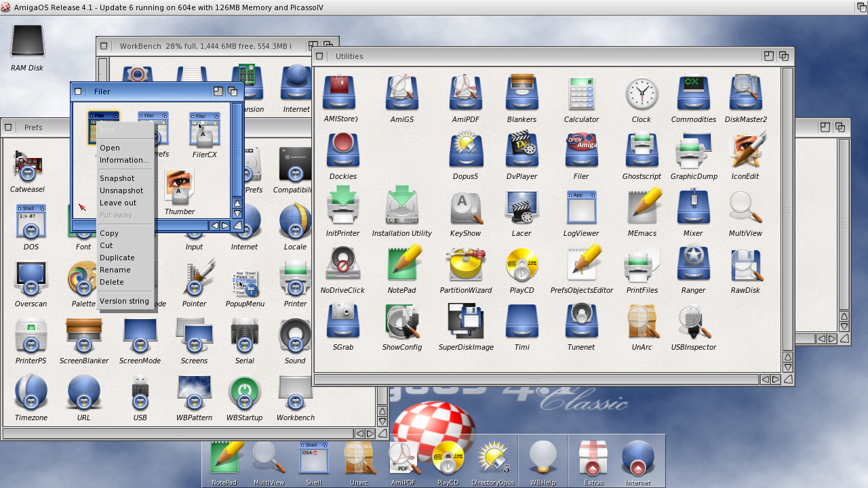868x488 pixels.
Task: Open DirectoryOpus from the dock
Action: point(493,459)
